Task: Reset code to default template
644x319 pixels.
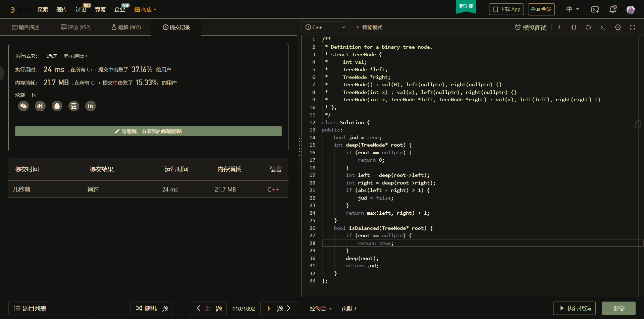Action: tap(588, 27)
